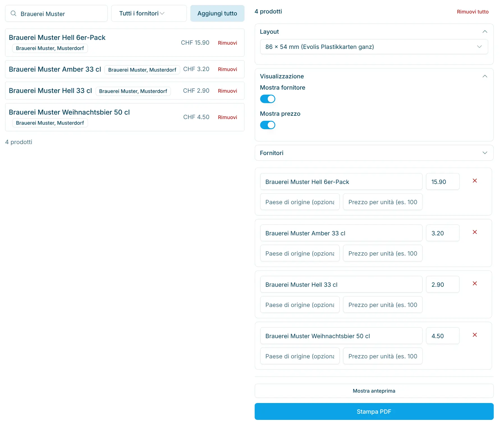Click Prezzo per unità field for Hell 33 cl
This screenshot has height=437, width=504.
pyautogui.click(x=382, y=305)
